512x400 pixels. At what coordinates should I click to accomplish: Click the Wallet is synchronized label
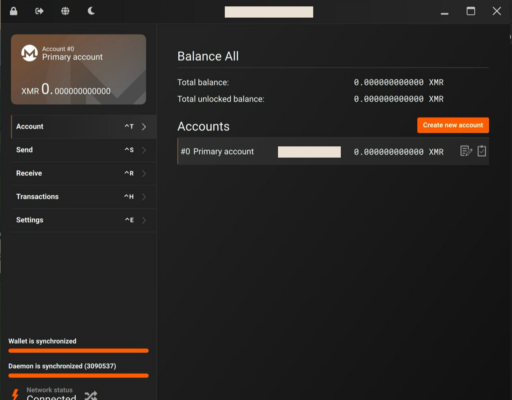tap(42, 341)
